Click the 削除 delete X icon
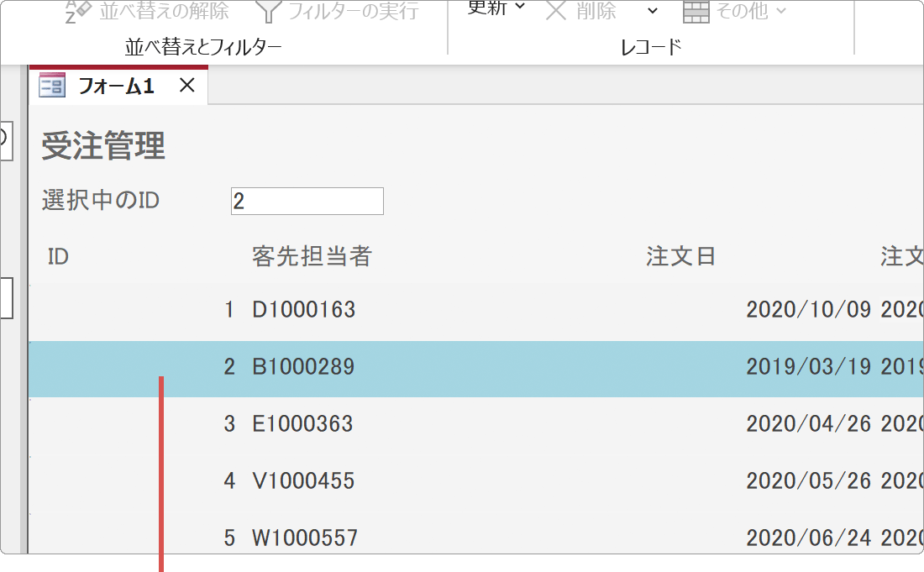This screenshot has width=924, height=572. pyautogui.click(x=555, y=10)
